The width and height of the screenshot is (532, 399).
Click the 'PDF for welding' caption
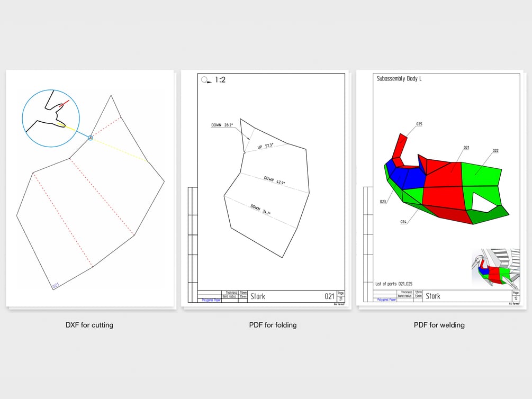pyautogui.click(x=439, y=325)
